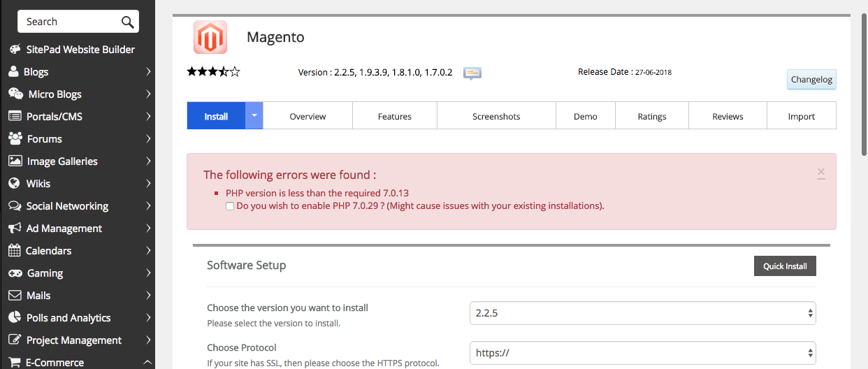868x369 pixels.
Task: Click the star rating for Magento
Action: tap(213, 71)
